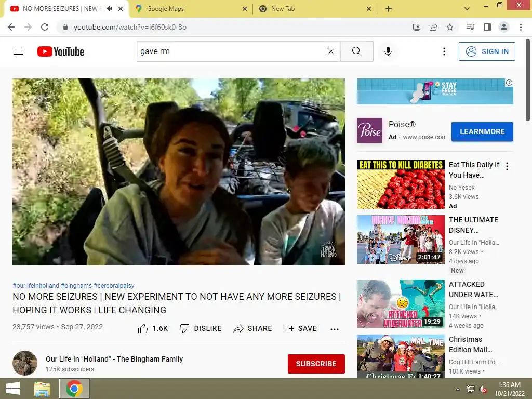Go forward with the browser forward arrow
The height and width of the screenshot is (399, 532).
pyautogui.click(x=28, y=27)
